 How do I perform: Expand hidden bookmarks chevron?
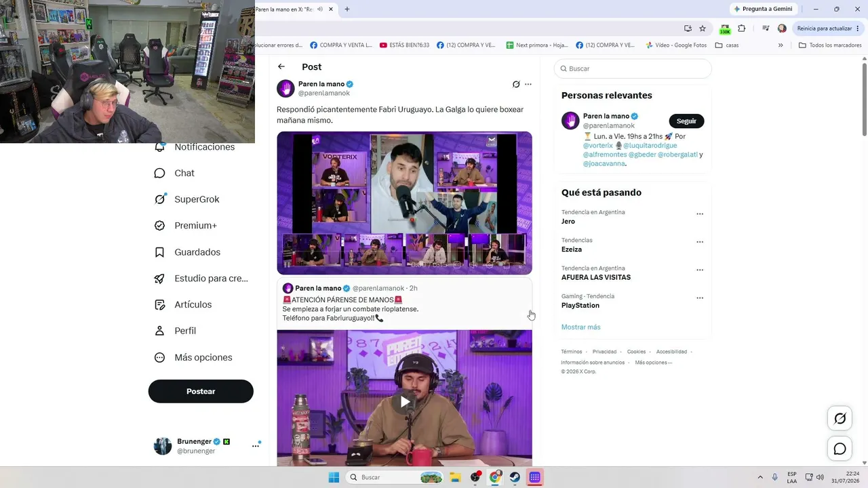[781, 45]
